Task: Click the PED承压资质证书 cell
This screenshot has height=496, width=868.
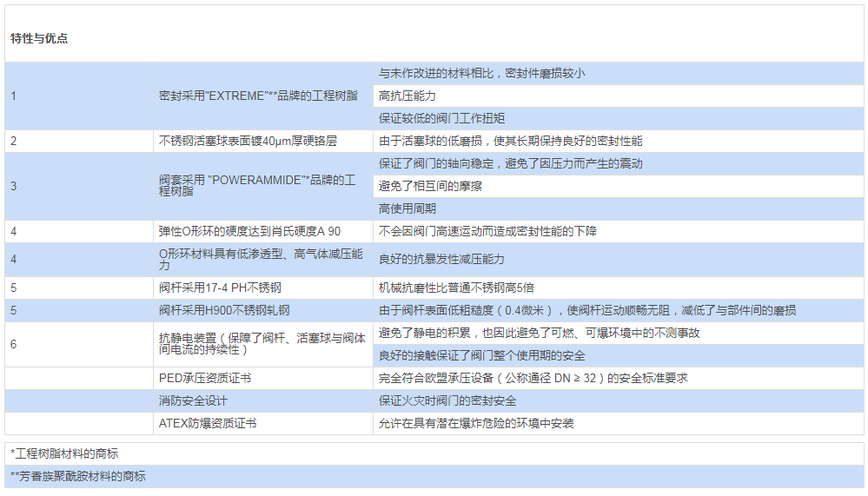Action: (205, 378)
